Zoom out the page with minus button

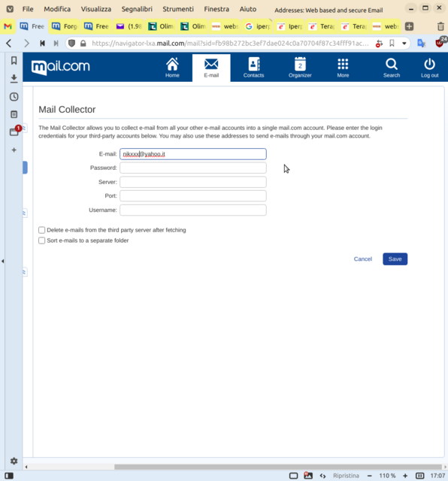369,476
